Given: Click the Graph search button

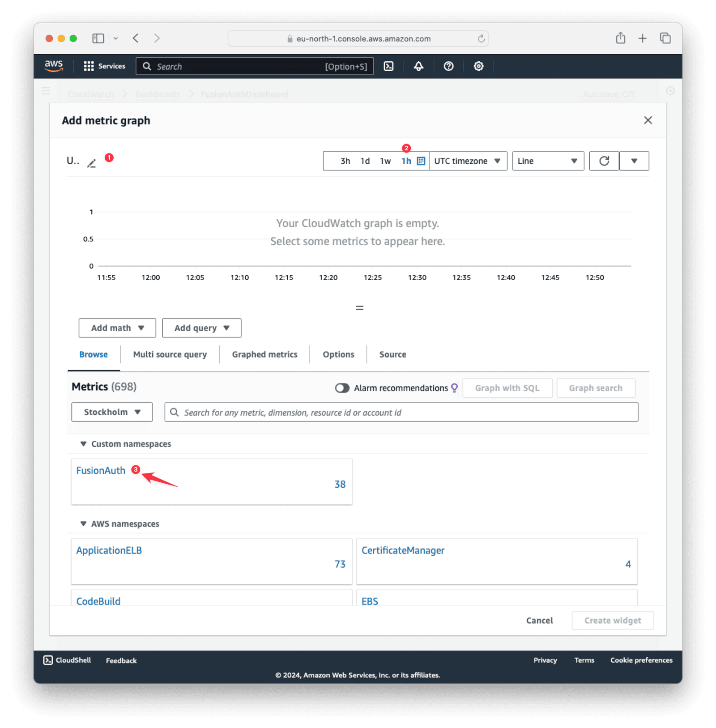Looking at the screenshot, I should 596,388.
